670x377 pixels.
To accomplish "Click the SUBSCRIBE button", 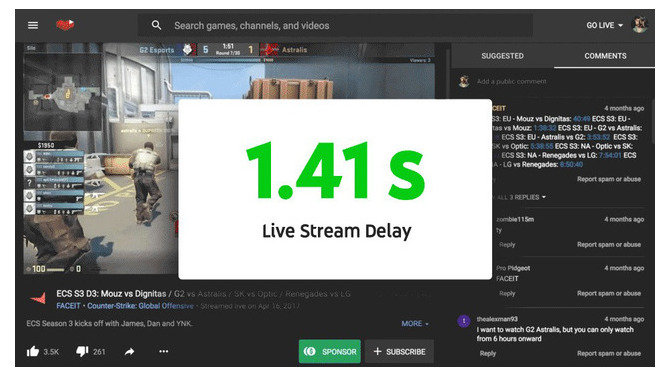I will pyautogui.click(x=400, y=351).
